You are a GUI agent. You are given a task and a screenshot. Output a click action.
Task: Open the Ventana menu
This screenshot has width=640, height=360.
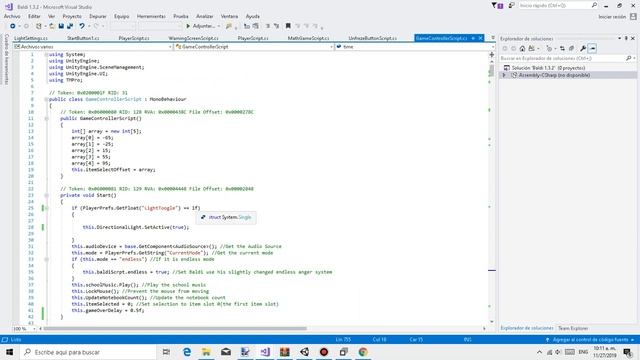click(229, 16)
